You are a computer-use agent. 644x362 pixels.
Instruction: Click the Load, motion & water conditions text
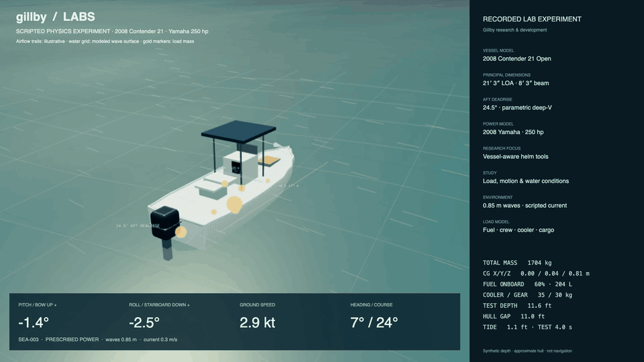(x=526, y=181)
